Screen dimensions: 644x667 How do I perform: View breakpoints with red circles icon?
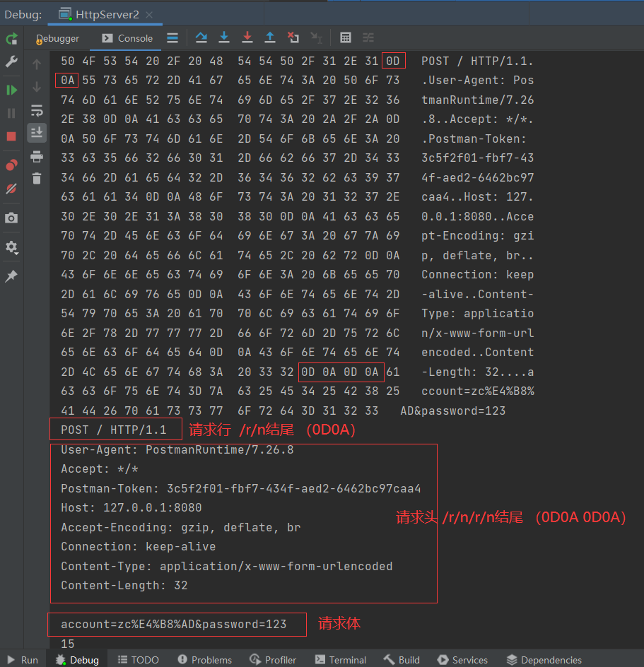coord(11,165)
